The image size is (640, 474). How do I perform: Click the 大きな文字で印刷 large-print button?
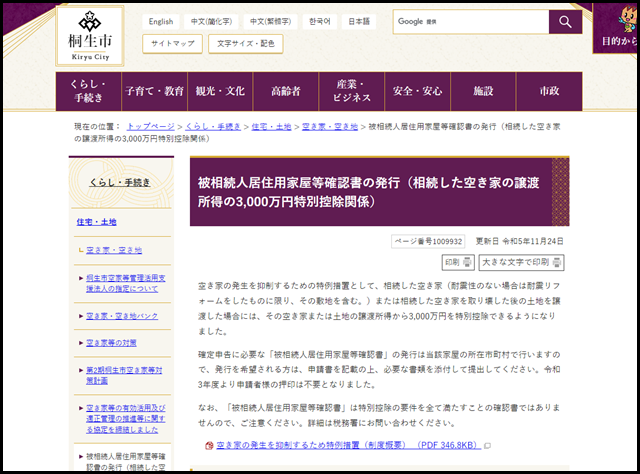click(x=521, y=262)
